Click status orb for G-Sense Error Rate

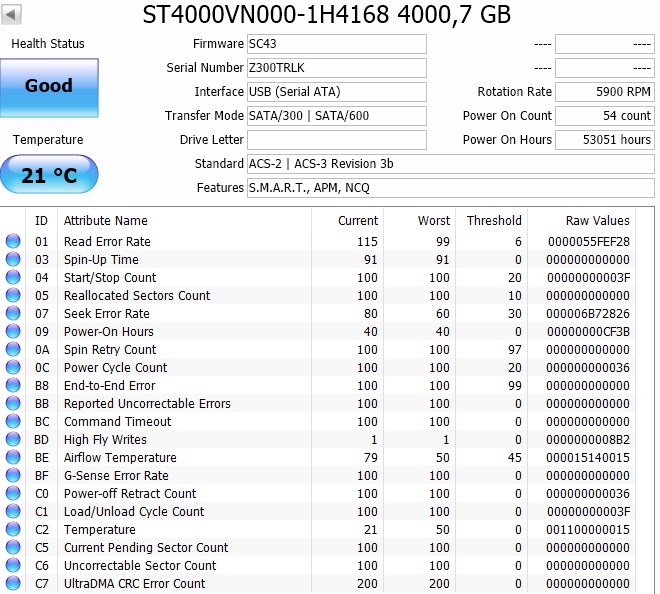click(x=13, y=475)
